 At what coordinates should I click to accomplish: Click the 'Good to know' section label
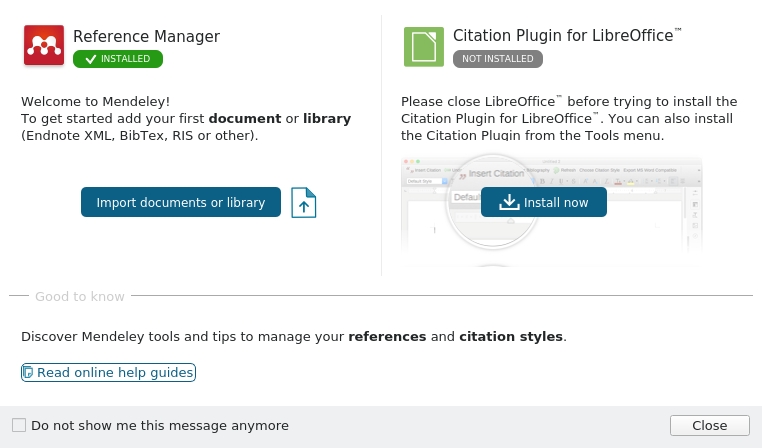pyautogui.click(x=80, y=296)
